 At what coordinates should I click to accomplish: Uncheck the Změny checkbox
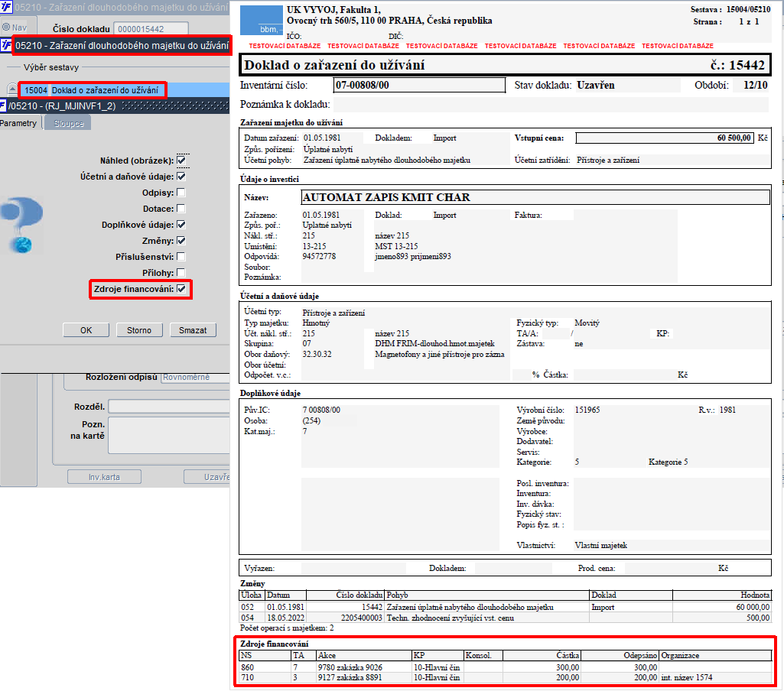coord(181,240)
